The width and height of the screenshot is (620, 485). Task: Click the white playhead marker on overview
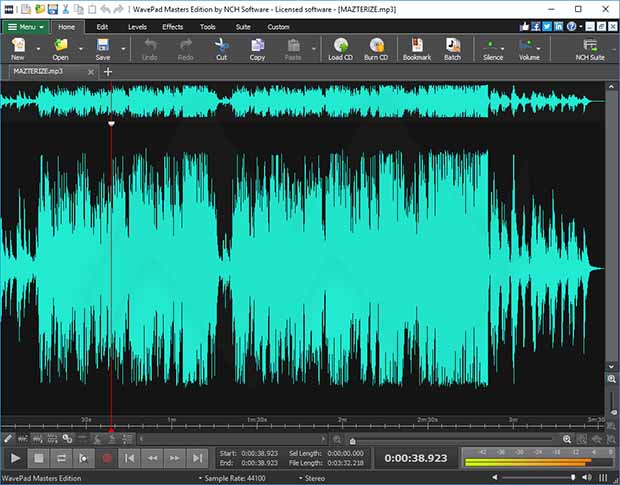pyautogui.click(x=112, y=124)
